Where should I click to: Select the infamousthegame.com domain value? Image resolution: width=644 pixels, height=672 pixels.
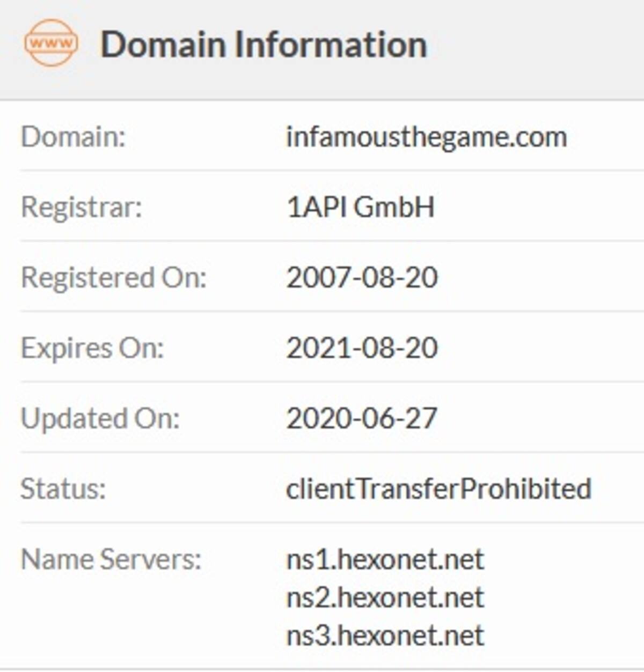coord(427,137)
